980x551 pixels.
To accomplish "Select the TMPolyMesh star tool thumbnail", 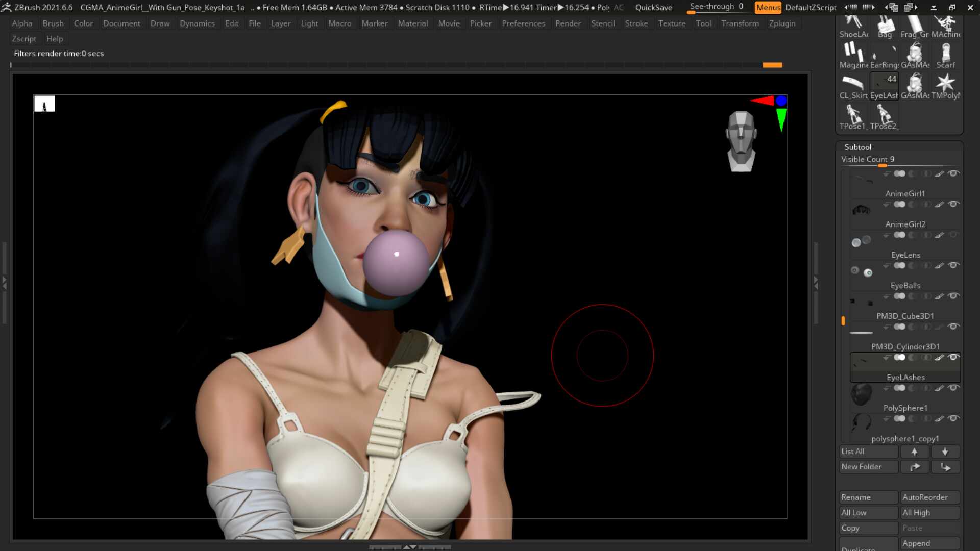I will click(x=945, y=86).
